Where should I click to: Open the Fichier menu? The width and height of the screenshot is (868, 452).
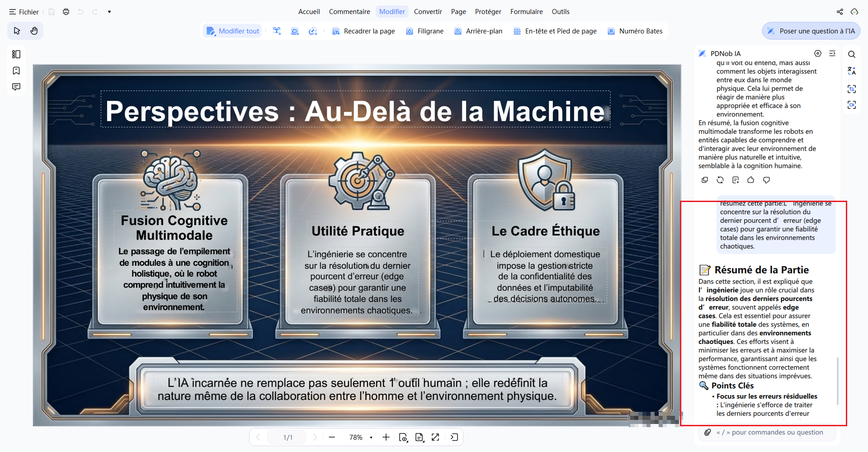point(24,12)
